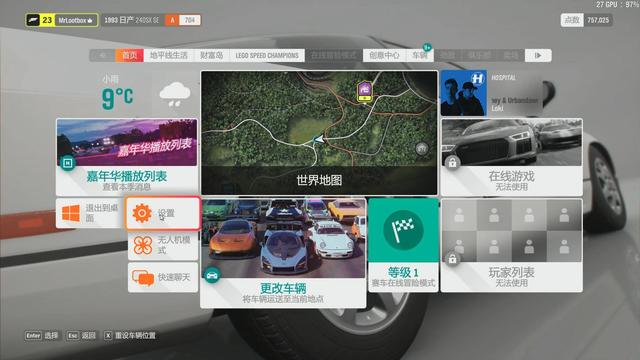Click the 小雨 weather label
Viewport: 640px width, 360px height.
[x=110, y=79]
